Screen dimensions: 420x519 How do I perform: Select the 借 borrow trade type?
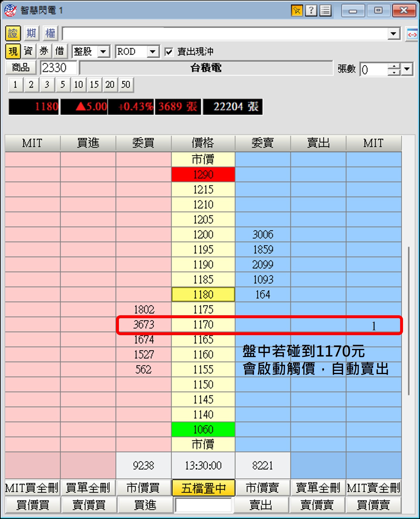(x=60, y=52)
